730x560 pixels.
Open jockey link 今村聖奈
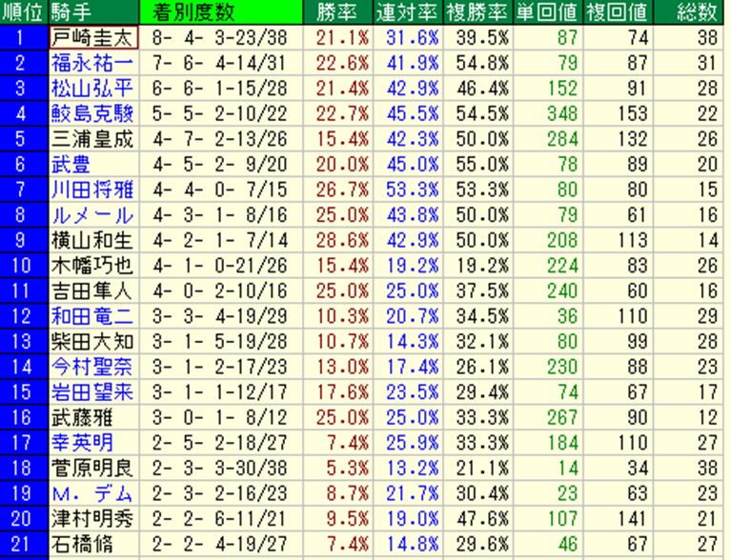92,367
